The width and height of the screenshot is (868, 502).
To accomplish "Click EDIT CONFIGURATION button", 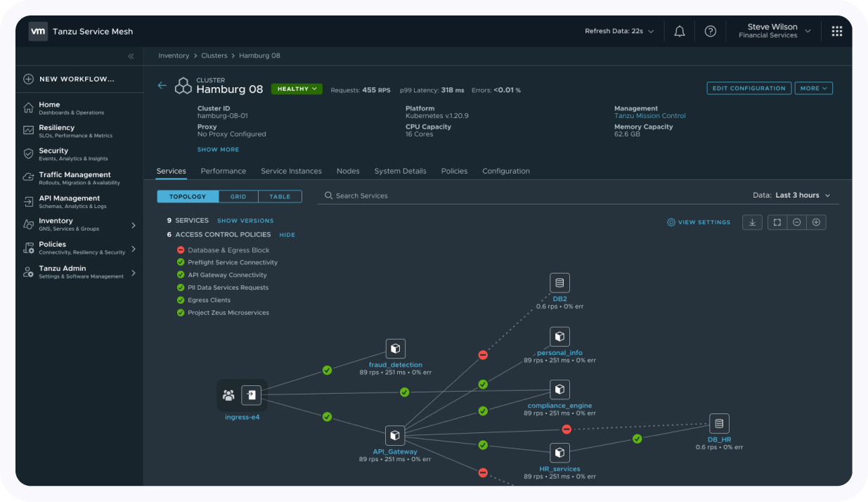I will tap(749, 89).
